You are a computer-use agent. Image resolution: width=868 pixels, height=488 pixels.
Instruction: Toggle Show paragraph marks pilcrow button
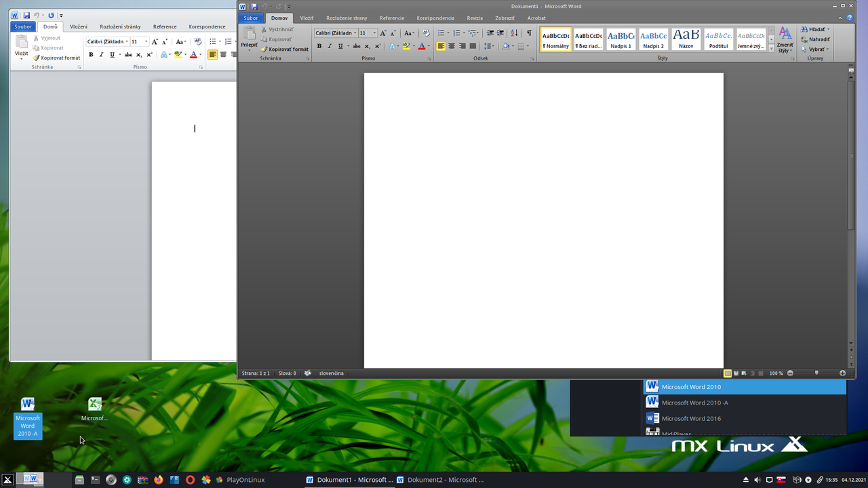click(529, 33)
